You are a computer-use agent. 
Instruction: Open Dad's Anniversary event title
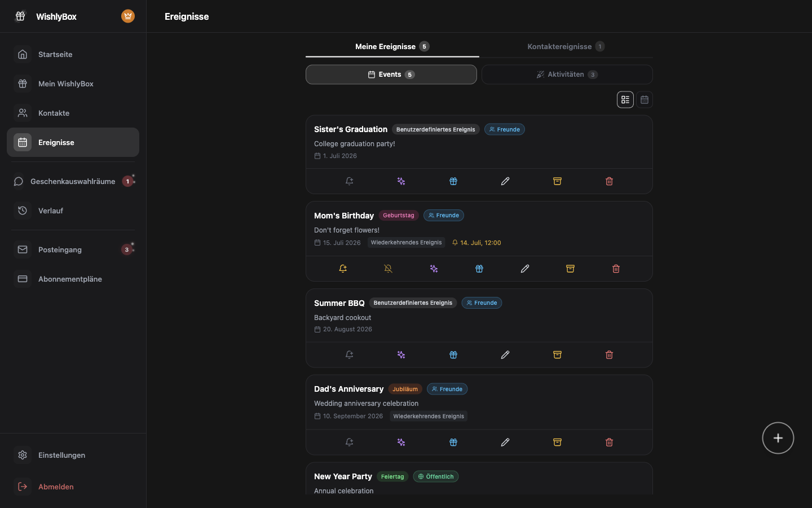(348, 389)
